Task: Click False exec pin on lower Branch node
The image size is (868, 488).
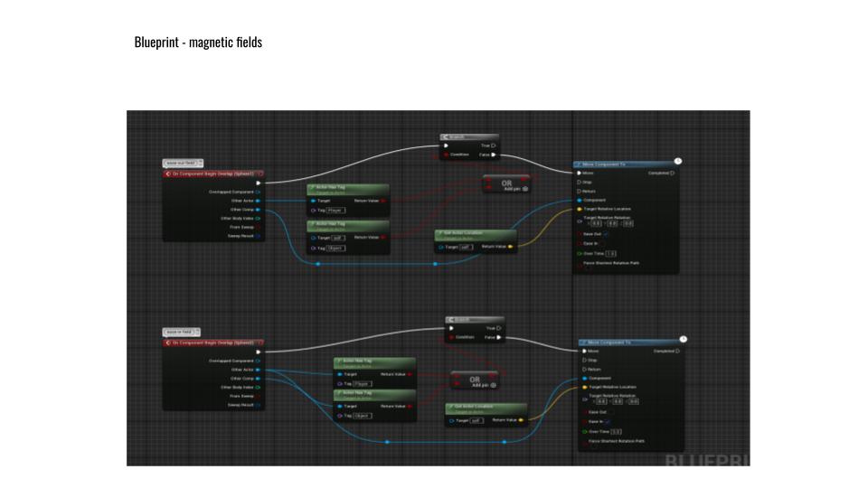Action: pos(497,337)
